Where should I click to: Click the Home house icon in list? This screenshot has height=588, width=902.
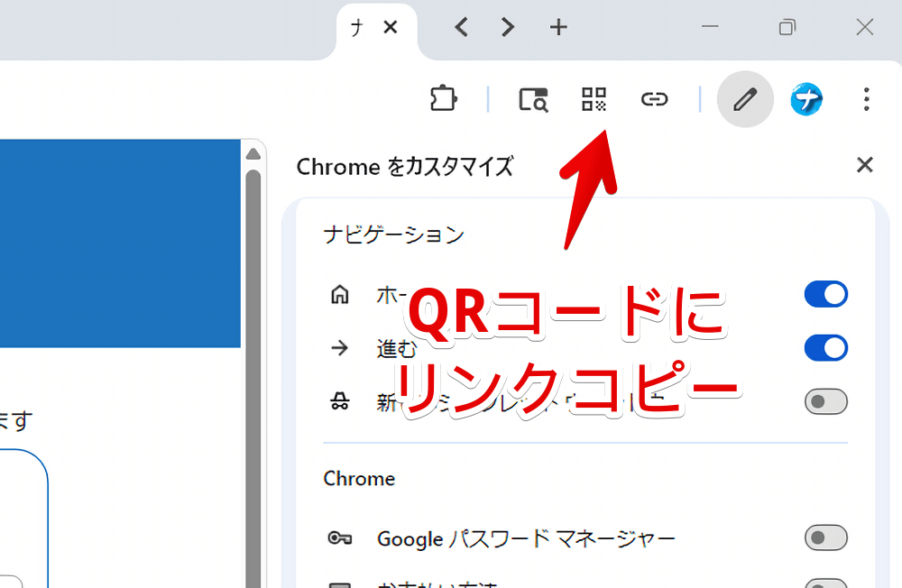pos(339,294)
